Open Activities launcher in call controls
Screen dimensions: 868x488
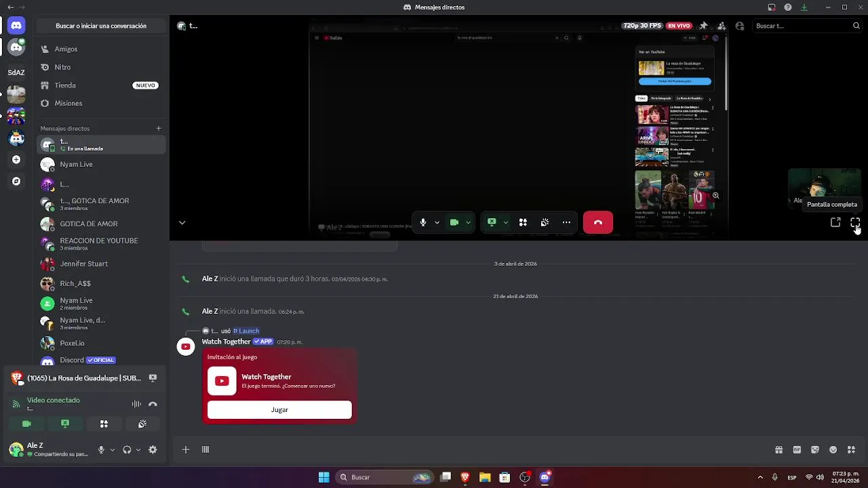523,222
